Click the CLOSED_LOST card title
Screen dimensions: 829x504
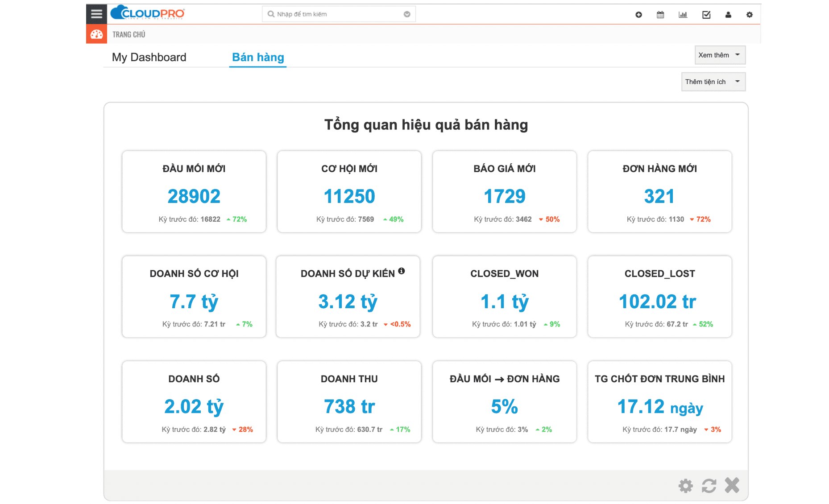point(660,273)
